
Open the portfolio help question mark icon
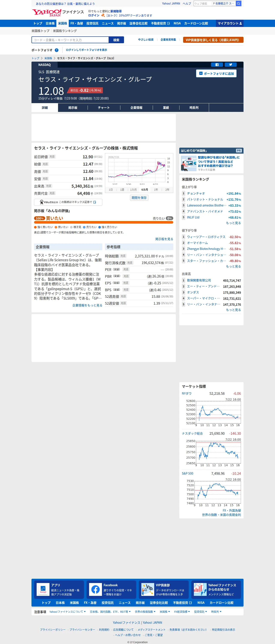[x=57, y=50]
